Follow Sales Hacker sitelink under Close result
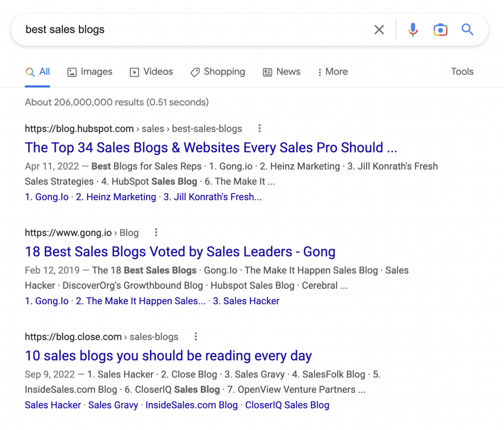The image size is (504, 430). [53, 405]
